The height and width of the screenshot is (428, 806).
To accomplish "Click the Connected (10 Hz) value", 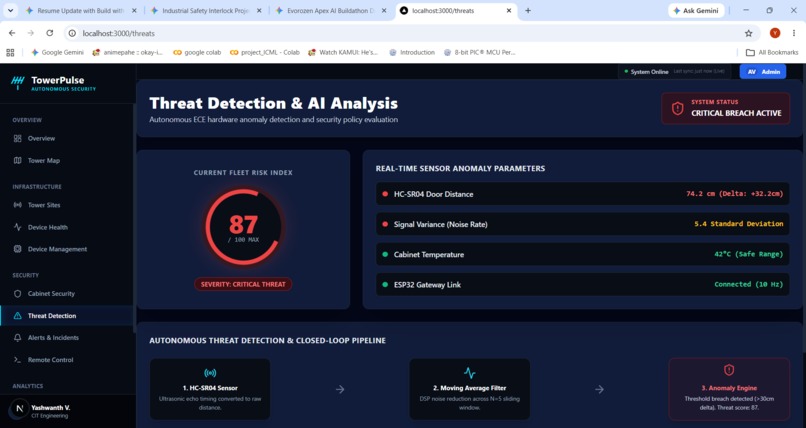I will click(x=748, y=284).
